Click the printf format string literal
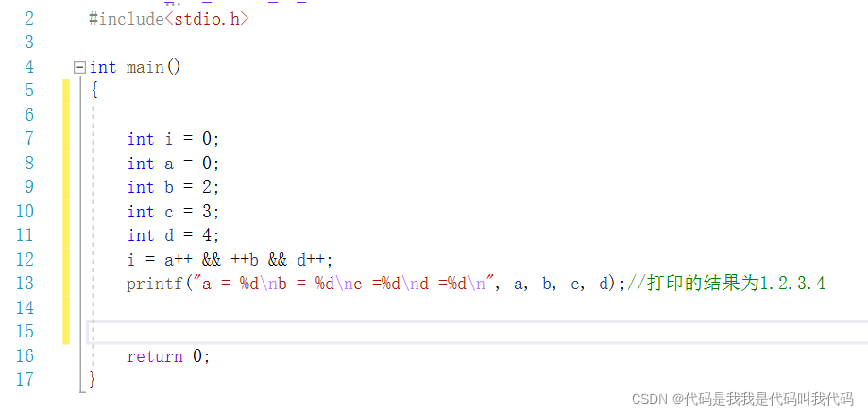This screenshot has height=415, width=868. tap(342, 284)
